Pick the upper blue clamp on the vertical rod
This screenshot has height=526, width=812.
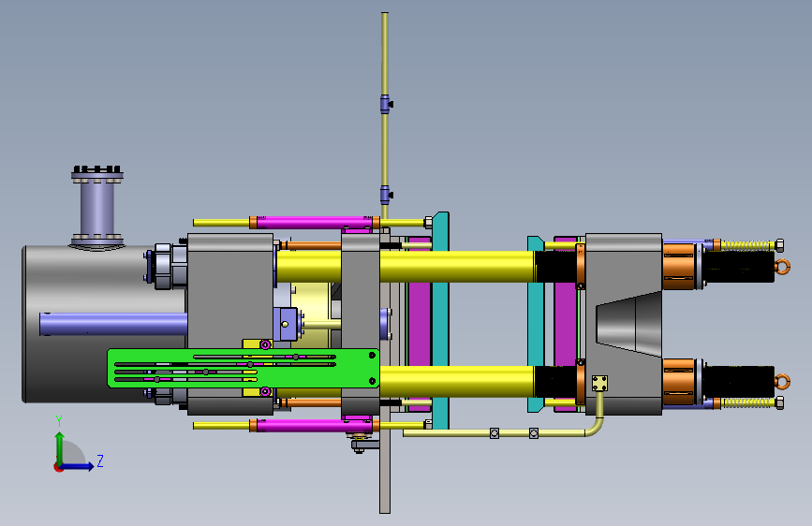click(386, 104)
